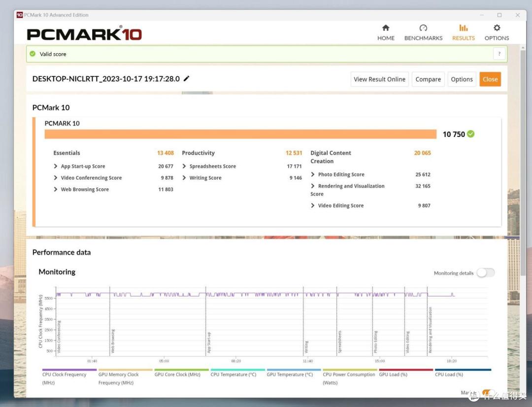Screen dimensions: 532x407
Task: Click the green valid score checkmark icon
Action: pyautogui.click(x=33, y=54)
